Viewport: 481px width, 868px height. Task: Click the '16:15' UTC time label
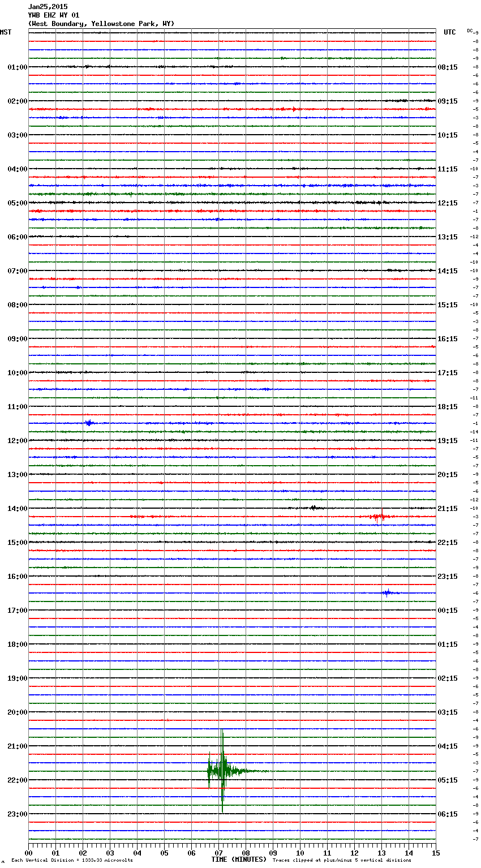[x=448, y=339]
